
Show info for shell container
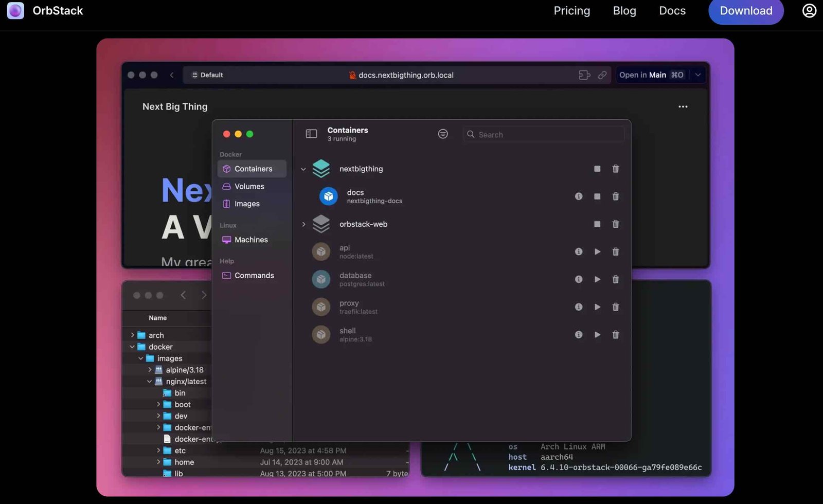[x=579, y=335]
